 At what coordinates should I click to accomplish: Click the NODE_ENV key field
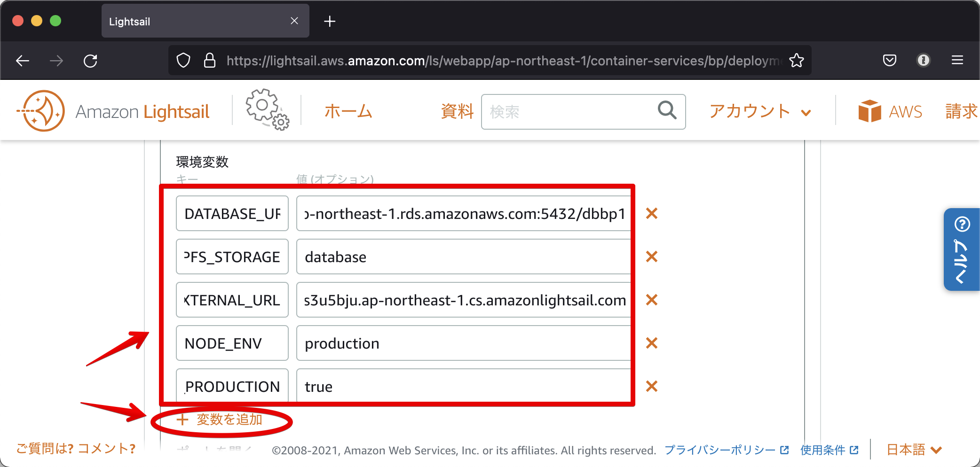(232, 343)
